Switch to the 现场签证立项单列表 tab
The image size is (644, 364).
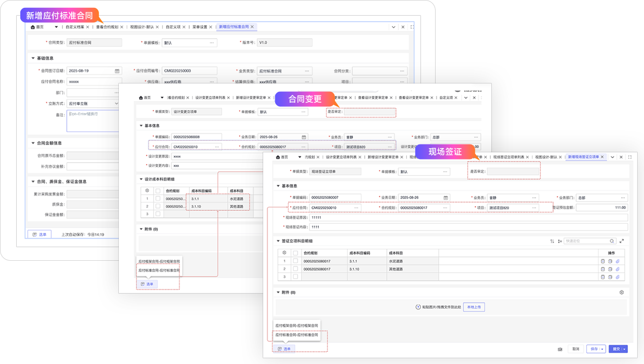pyautogui.click(x=509, y=157)
